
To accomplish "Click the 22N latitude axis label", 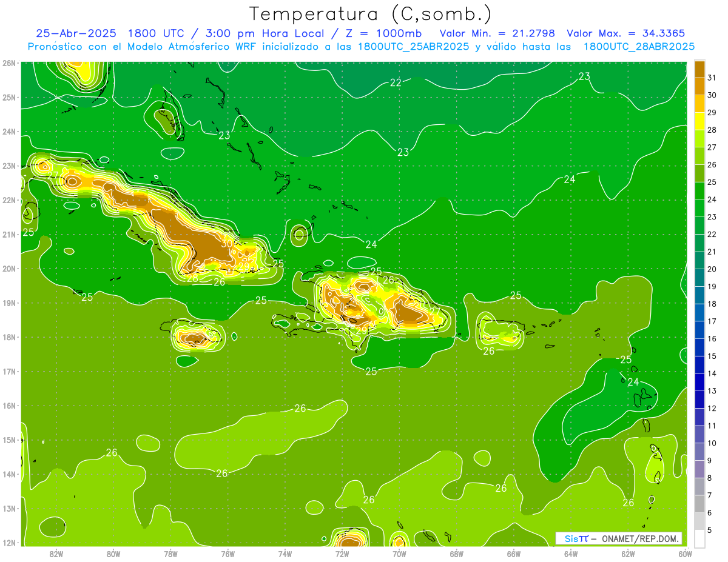I will 9,200.
